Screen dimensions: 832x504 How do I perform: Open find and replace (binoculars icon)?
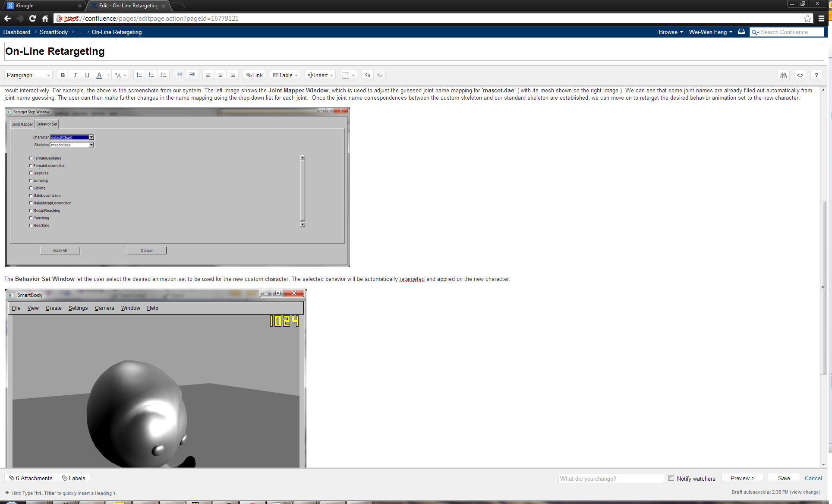click(784, 75)
